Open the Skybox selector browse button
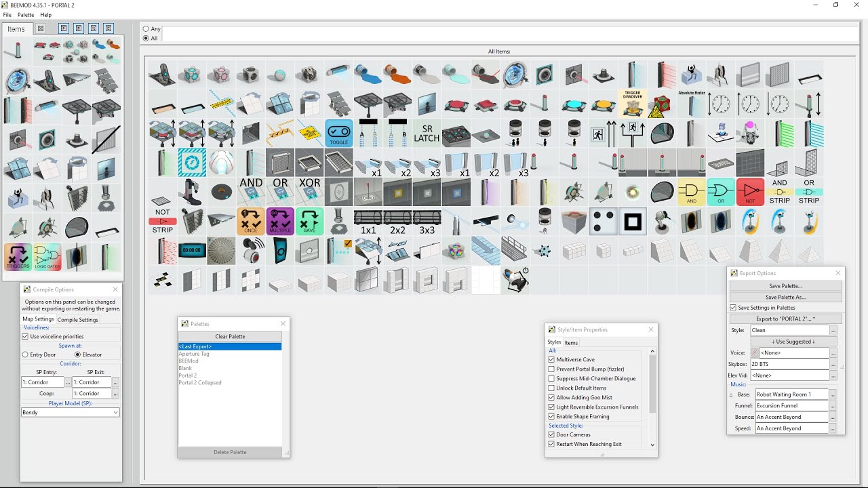The width and height of the screenshot is (868, 488). (x=833, y=364)
